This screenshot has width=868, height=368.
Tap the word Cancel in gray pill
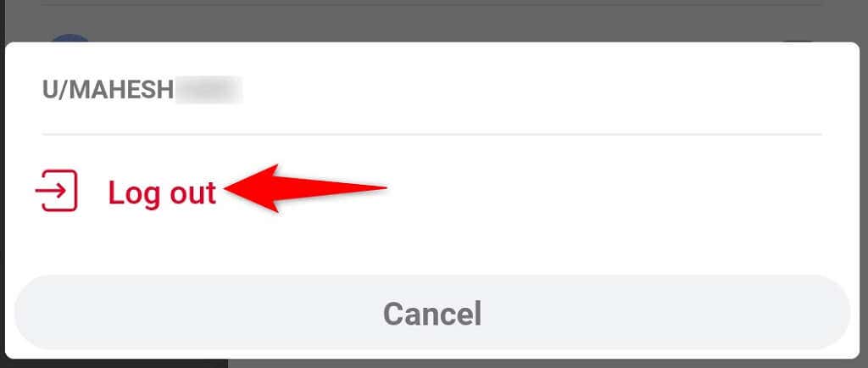click(431, 314)
